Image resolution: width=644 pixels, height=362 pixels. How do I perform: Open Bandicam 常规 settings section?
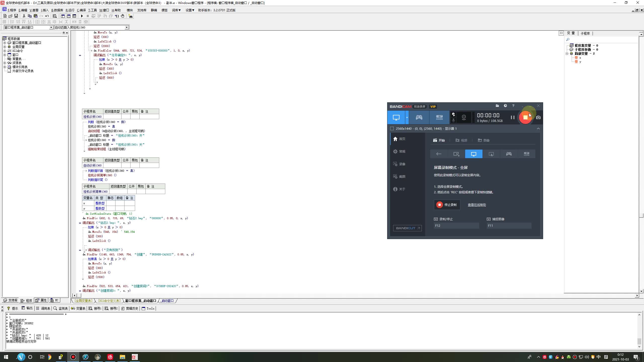402,151
